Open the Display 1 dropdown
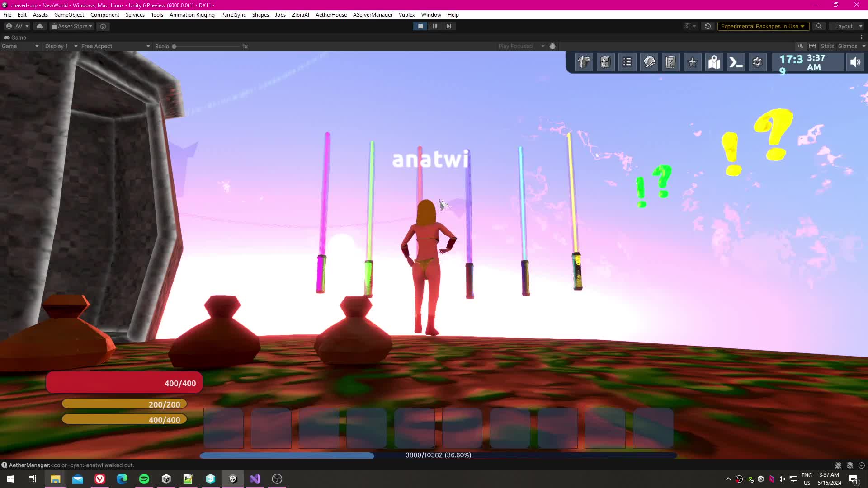The height and width of the screenshot is (488, 868). click(61, 46)
